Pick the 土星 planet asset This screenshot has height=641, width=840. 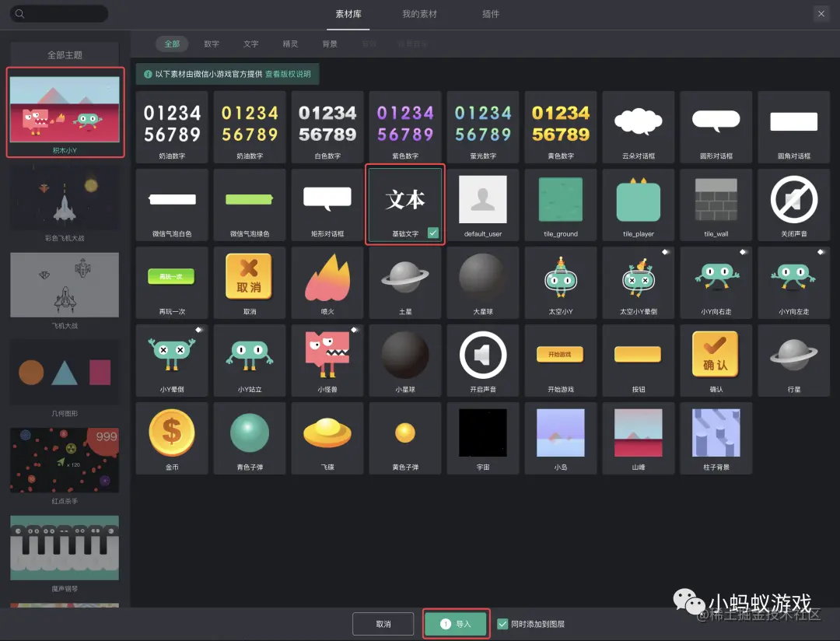[405, 282]
